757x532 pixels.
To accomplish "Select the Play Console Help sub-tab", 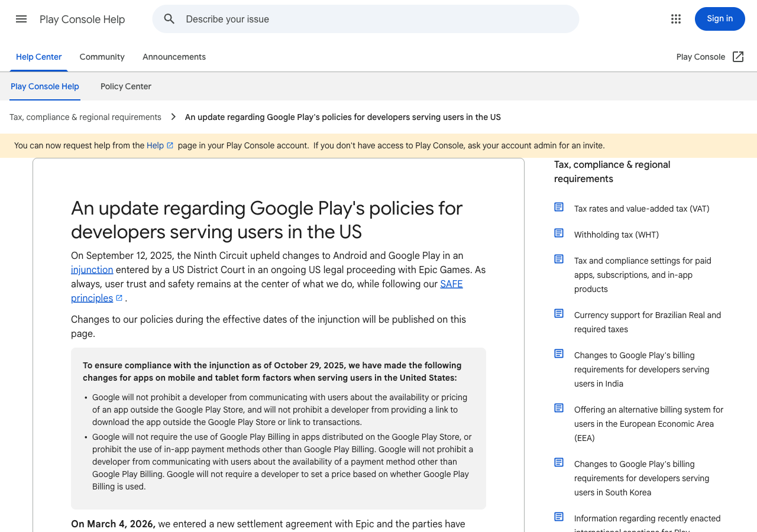I will click(x=45, y=86).
